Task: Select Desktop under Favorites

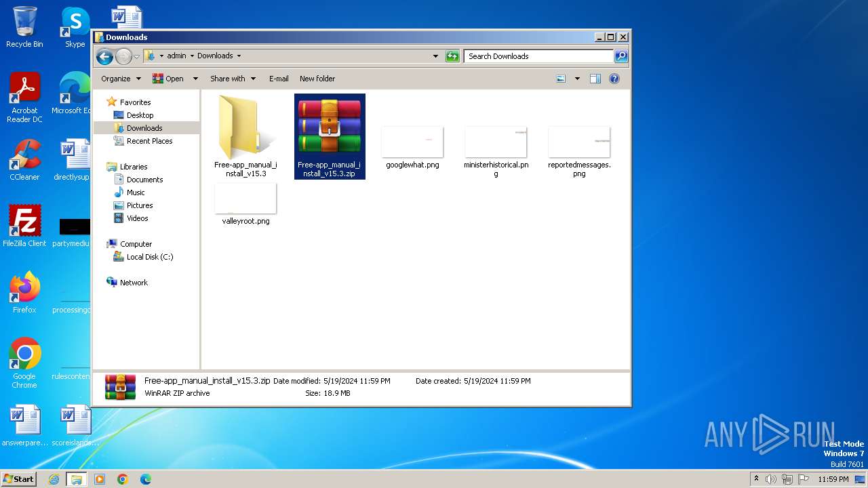Action: tap(140, 115)
